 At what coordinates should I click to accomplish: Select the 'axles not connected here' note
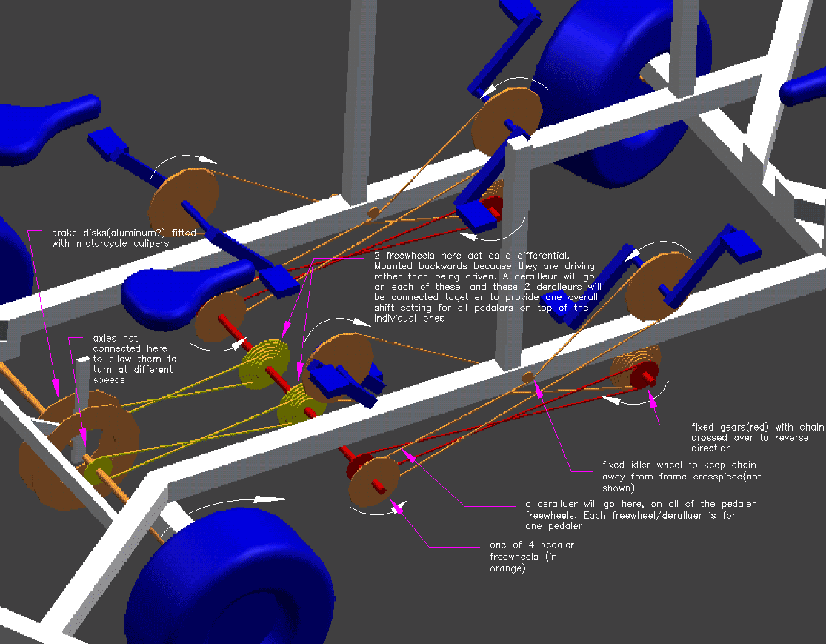click(133, 359)
